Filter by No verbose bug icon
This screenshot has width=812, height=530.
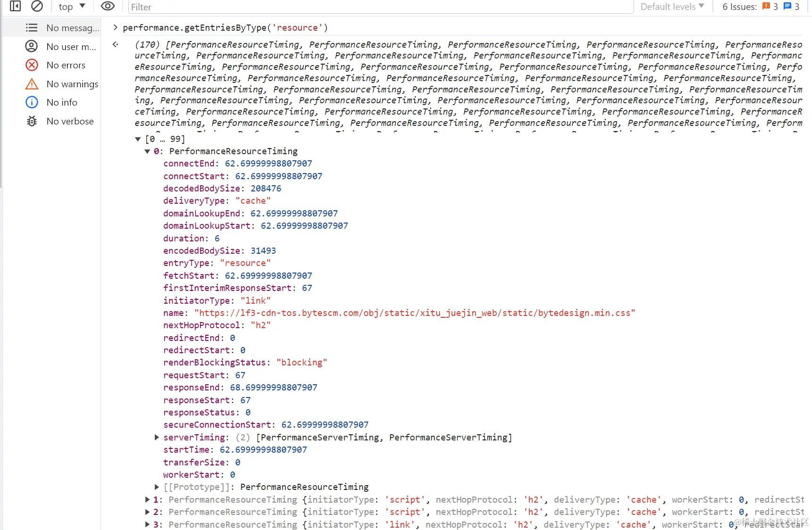(32, 121)
